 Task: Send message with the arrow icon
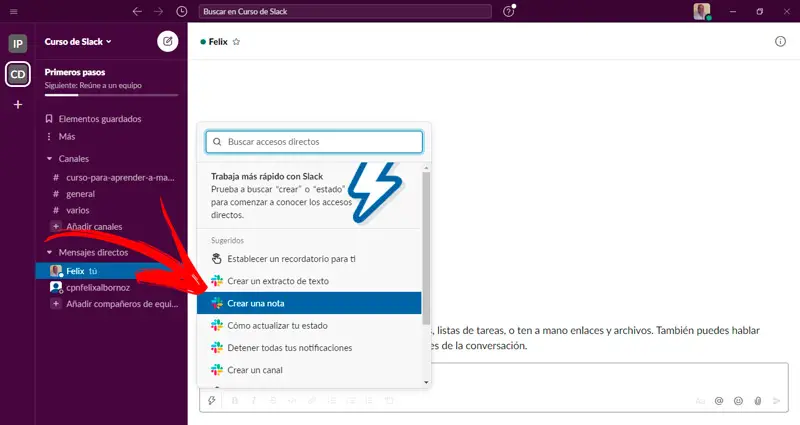click(x=777, y=401)
